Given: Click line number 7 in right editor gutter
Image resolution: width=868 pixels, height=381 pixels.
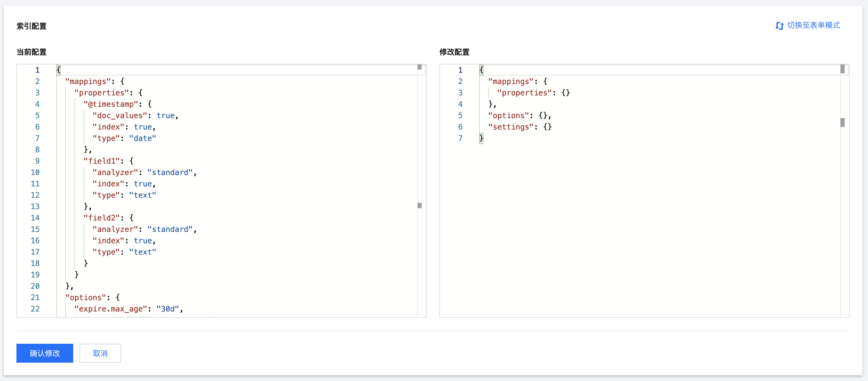Looking at the screenshot, I should (460, 138).
